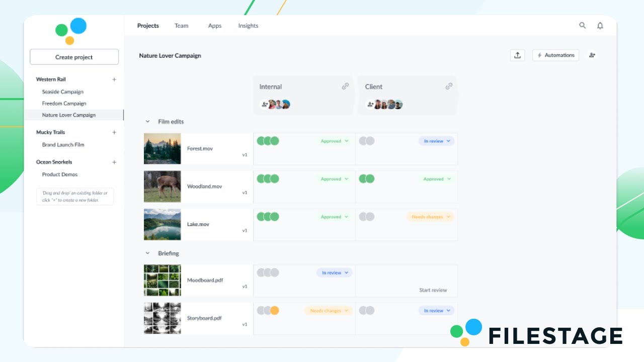Select the Ocean Snorkels folder
The image size is (644, 362).
click(54, 162)
